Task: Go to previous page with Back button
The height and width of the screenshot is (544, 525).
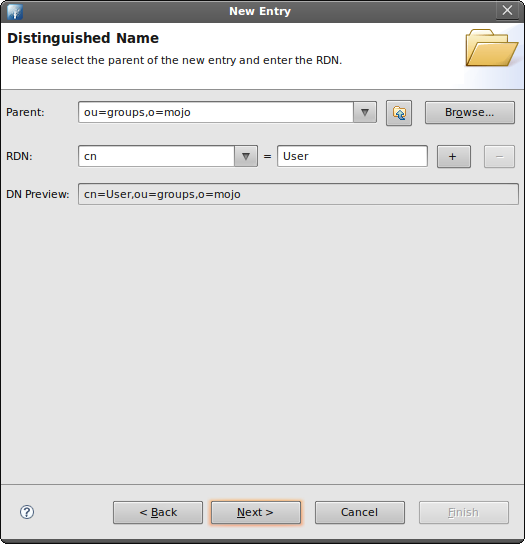Action: pos(158,512)
